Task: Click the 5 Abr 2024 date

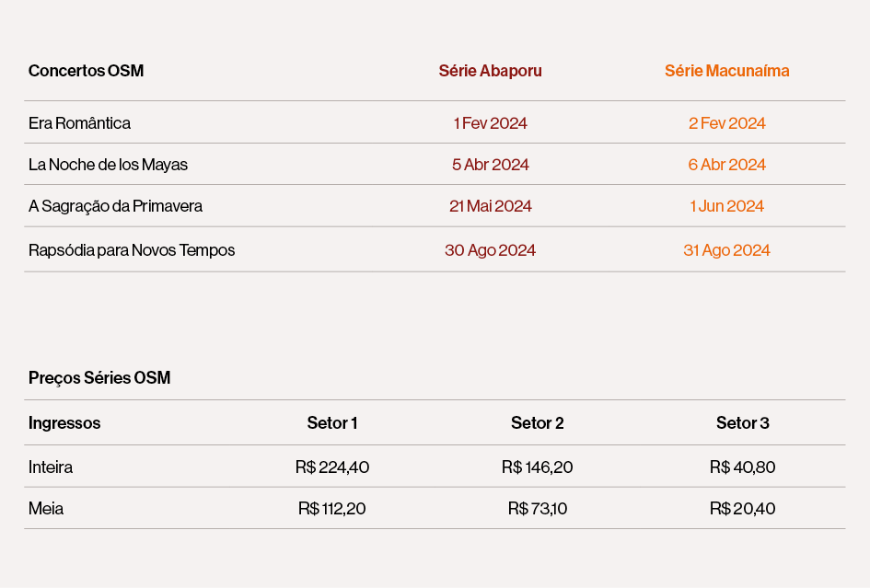Action: (490, 165)
